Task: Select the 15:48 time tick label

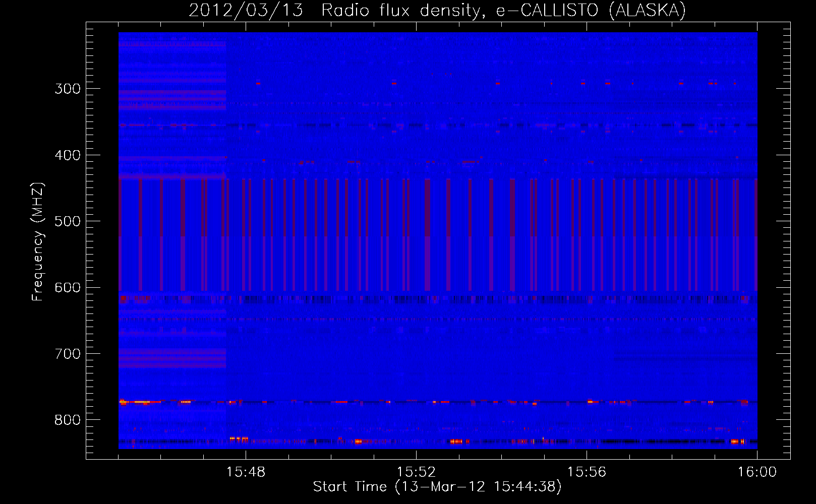Action: tap(245, 472)
